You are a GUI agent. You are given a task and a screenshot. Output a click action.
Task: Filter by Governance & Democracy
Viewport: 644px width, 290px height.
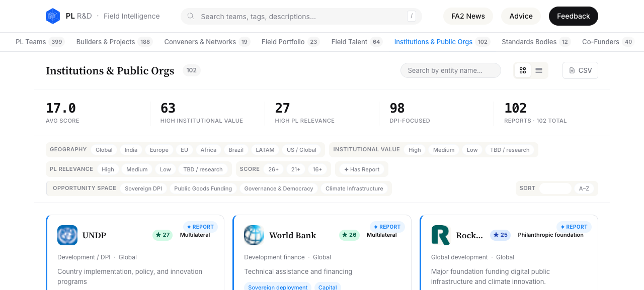(x=279, y=188)
